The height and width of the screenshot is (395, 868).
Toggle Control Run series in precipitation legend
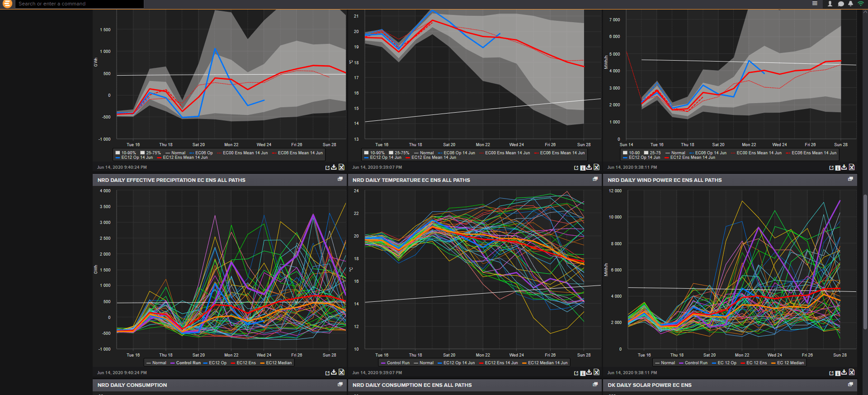tap(185, 363)
